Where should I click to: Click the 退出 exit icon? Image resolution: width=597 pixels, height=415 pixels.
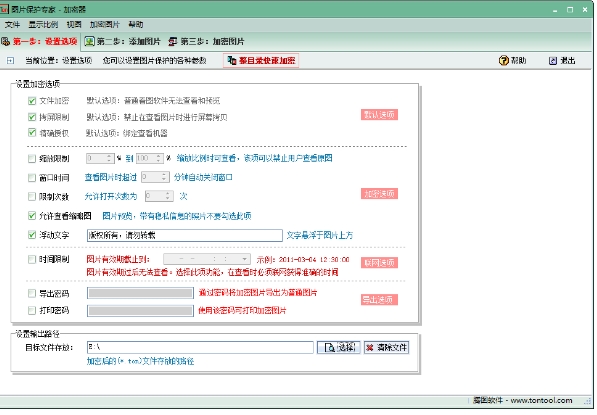(553, 61)
